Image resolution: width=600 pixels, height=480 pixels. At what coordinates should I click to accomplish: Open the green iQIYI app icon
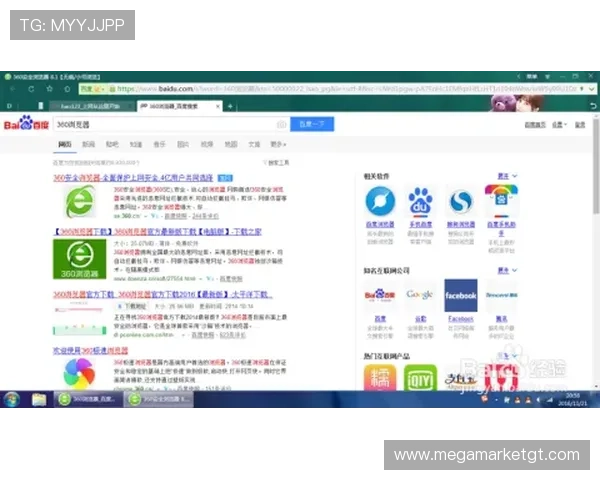(x=420, y=377)
